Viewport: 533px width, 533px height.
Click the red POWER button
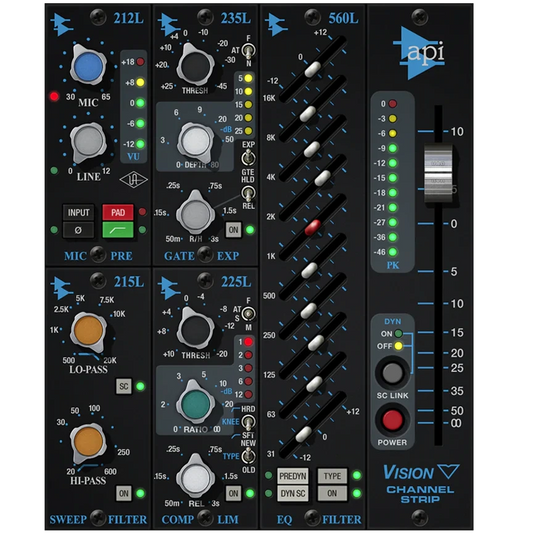[392, 420]
